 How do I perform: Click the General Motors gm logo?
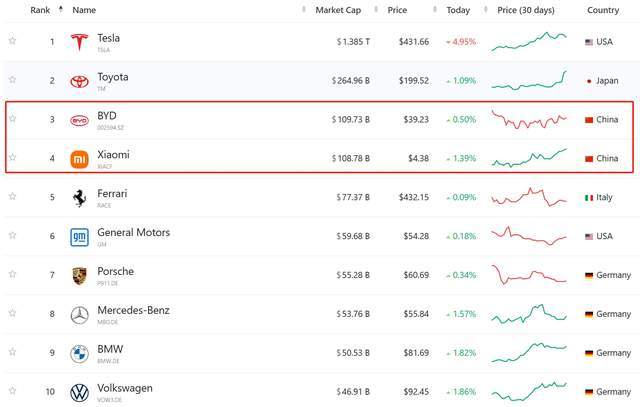pos(79,237)
